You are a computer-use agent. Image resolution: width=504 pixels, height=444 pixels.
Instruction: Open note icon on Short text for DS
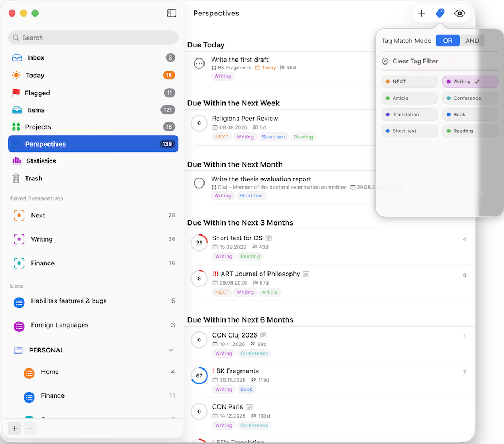click(x=269, y=238)
